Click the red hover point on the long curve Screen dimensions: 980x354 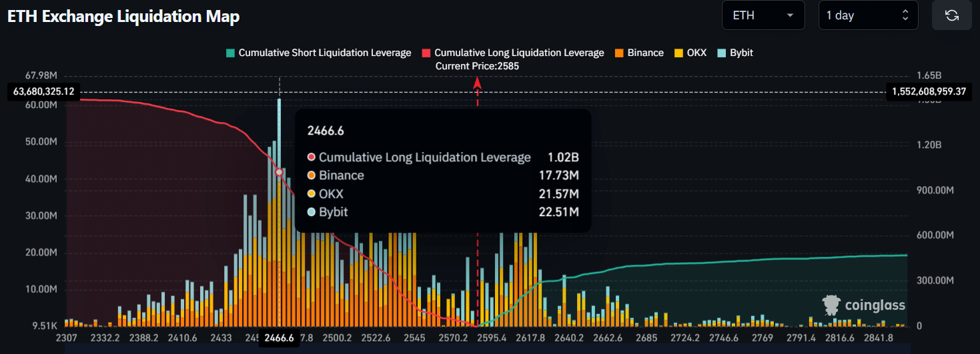click(280, 172)
